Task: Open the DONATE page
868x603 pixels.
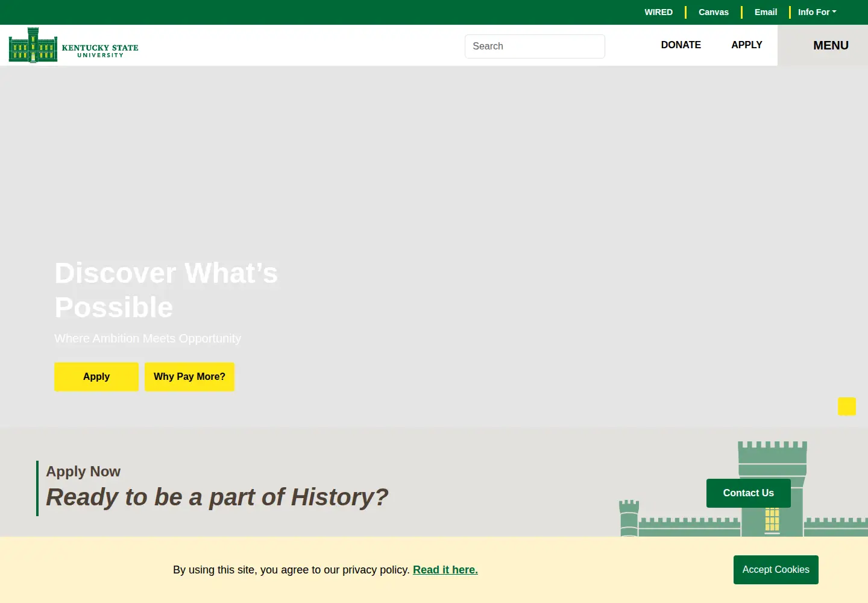Action: tap(681, 45)
